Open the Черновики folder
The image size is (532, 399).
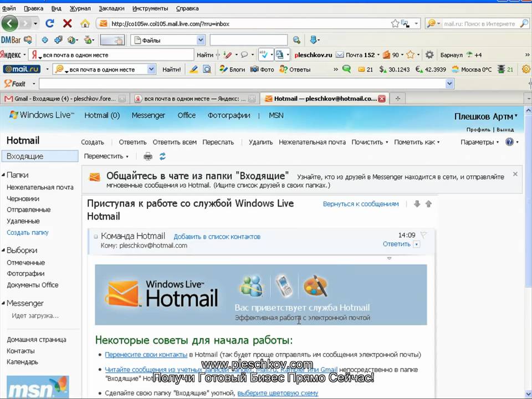coord(23,198)
